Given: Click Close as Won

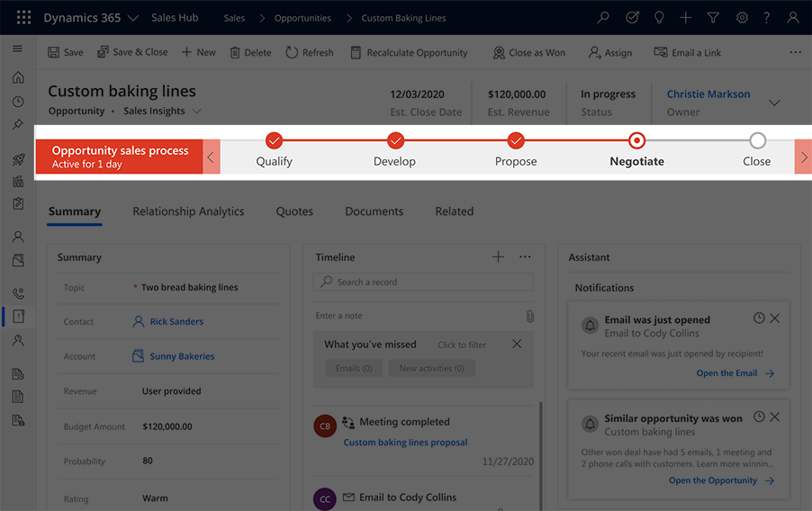Looking at the screenshot, I should point(528,52).
